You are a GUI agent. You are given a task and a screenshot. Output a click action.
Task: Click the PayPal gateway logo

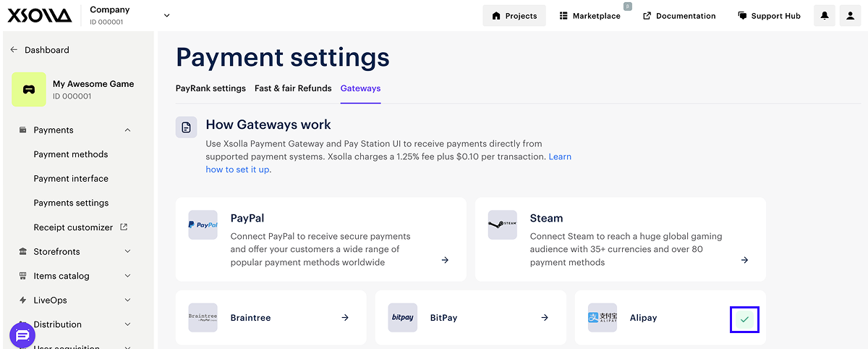pos(203,224)
